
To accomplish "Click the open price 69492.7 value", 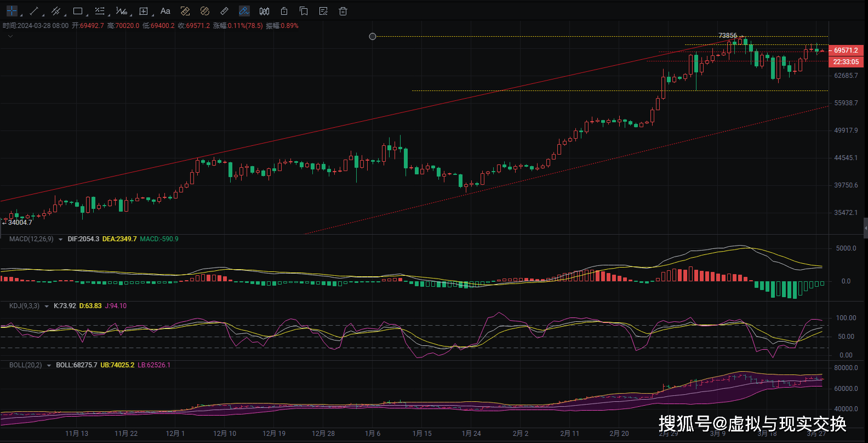I will 92,26.
